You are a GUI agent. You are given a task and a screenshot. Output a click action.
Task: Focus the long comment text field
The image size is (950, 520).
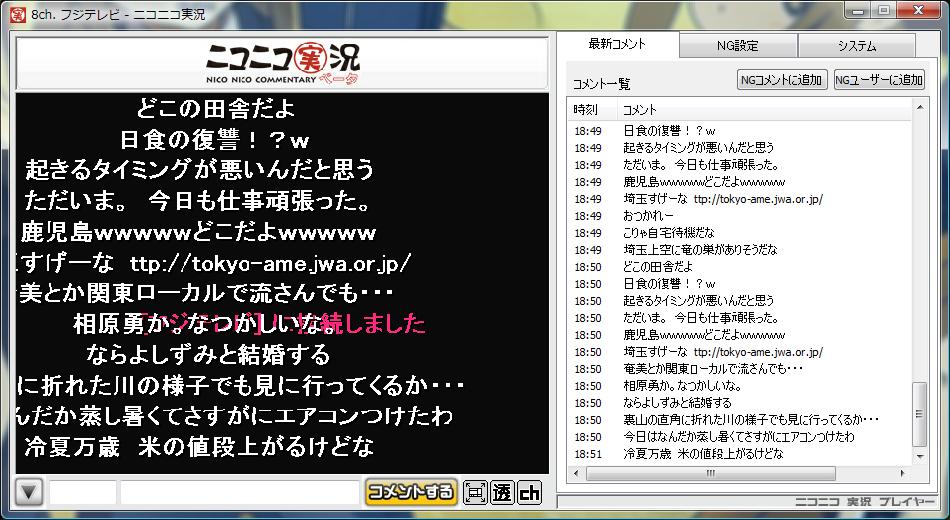point(240,492)
